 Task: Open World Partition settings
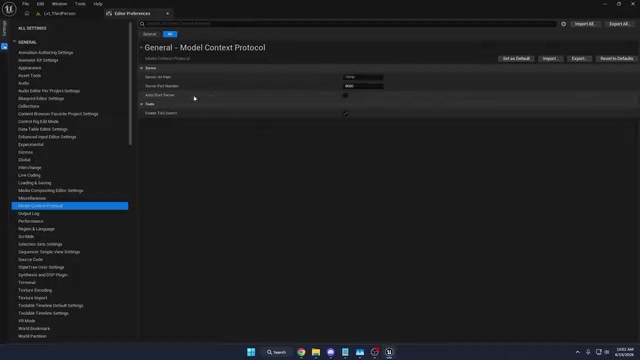click(32, 336)
